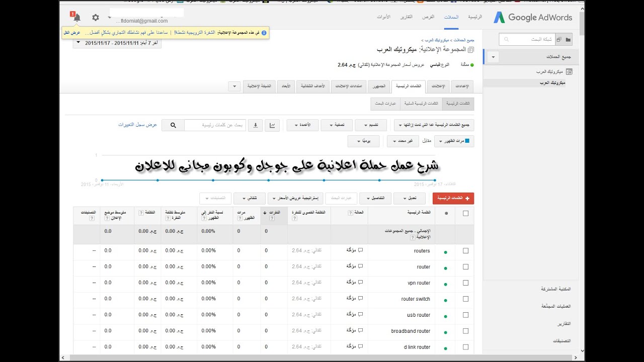Screen dimensions: 644x362
Task: Click the ad group icon beside the page title
Action: click(x=470, y=50)
